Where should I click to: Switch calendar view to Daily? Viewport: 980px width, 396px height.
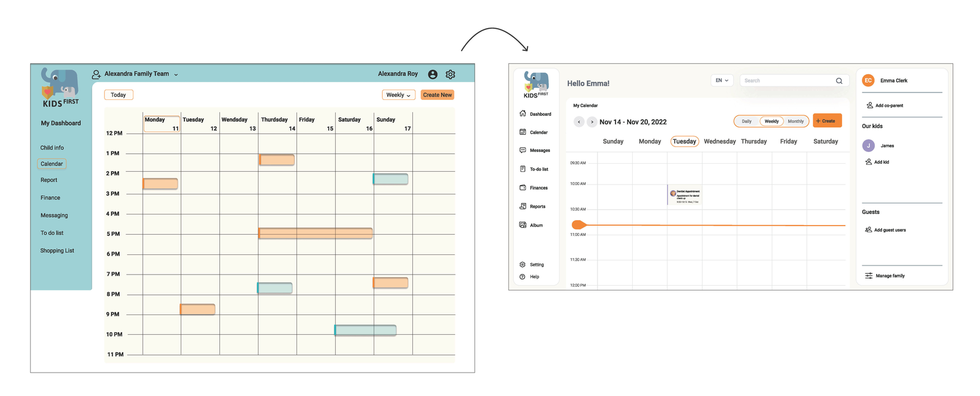point(747,121)
